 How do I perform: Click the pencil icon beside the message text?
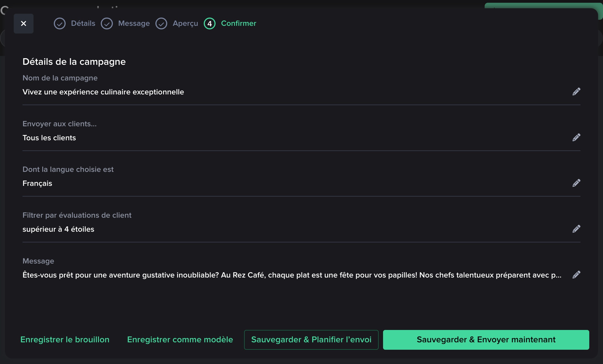[576, 275]
